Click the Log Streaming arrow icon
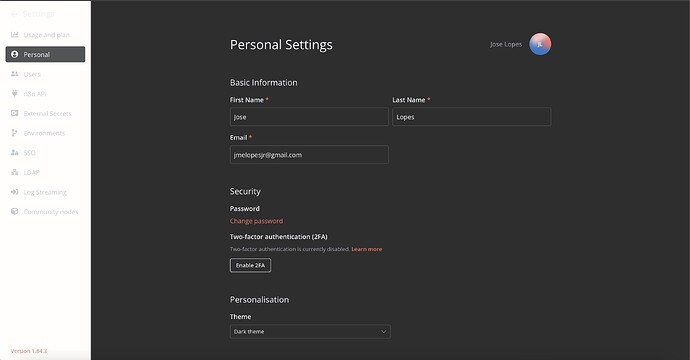 click(x=15, y=192)
